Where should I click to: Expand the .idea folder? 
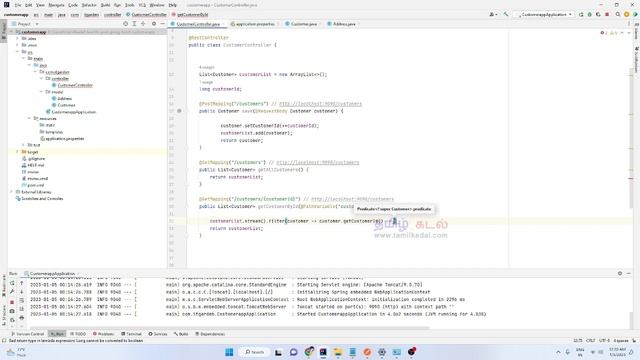[18, 38]
